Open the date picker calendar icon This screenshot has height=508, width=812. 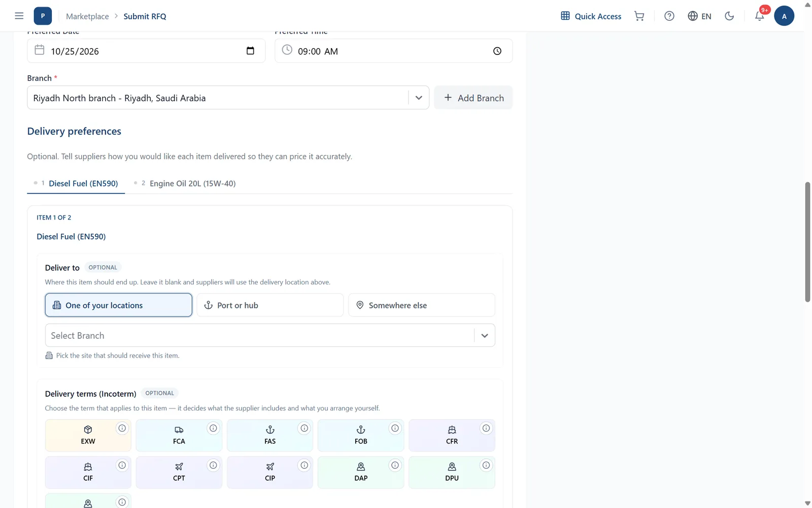click(250, 51)
